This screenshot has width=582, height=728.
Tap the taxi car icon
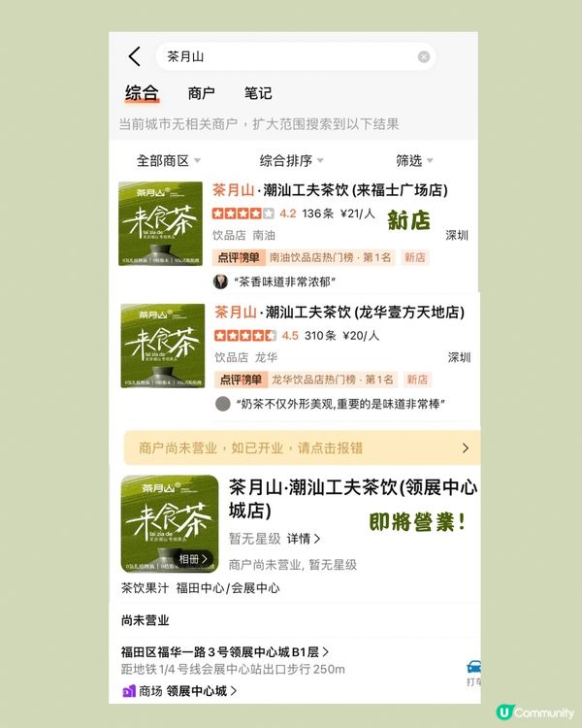473,667
